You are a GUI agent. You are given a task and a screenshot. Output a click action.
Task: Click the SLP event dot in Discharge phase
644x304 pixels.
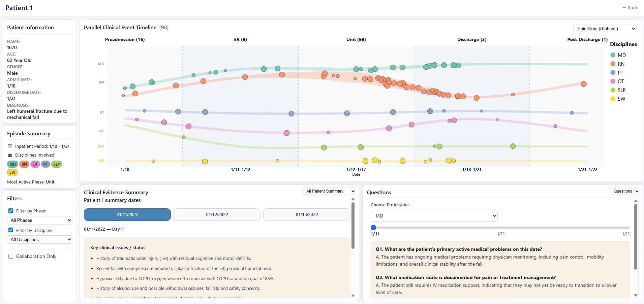513,146
